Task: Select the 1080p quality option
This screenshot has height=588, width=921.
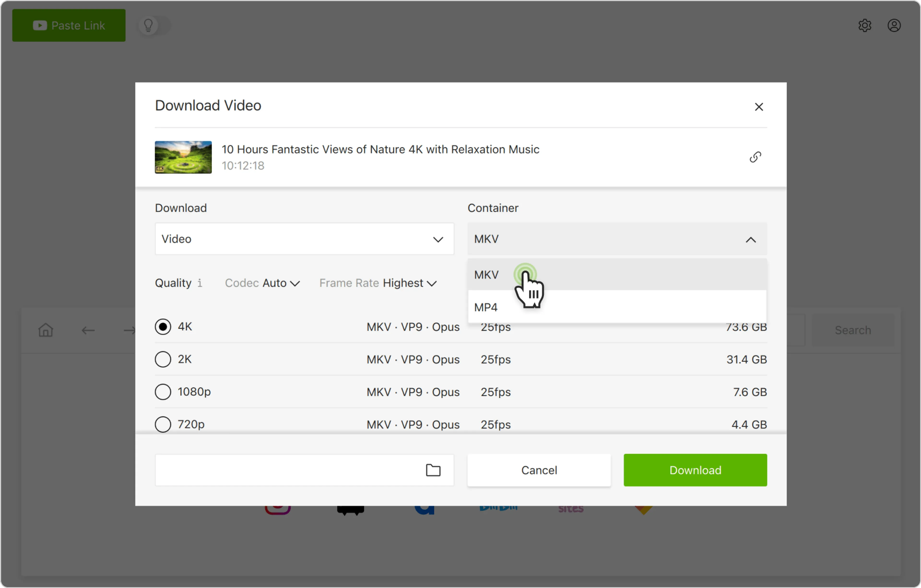Action: (x=163, y=392)
